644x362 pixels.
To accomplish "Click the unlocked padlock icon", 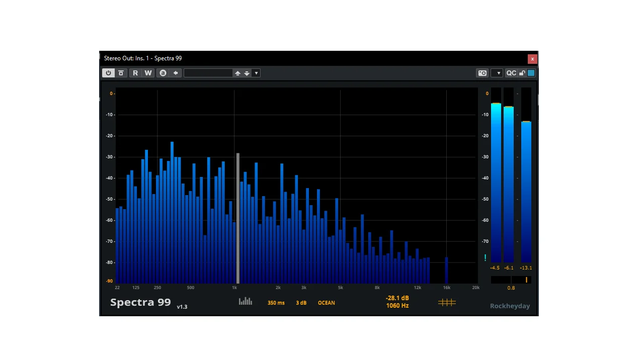I will click(x=522, y=73).
